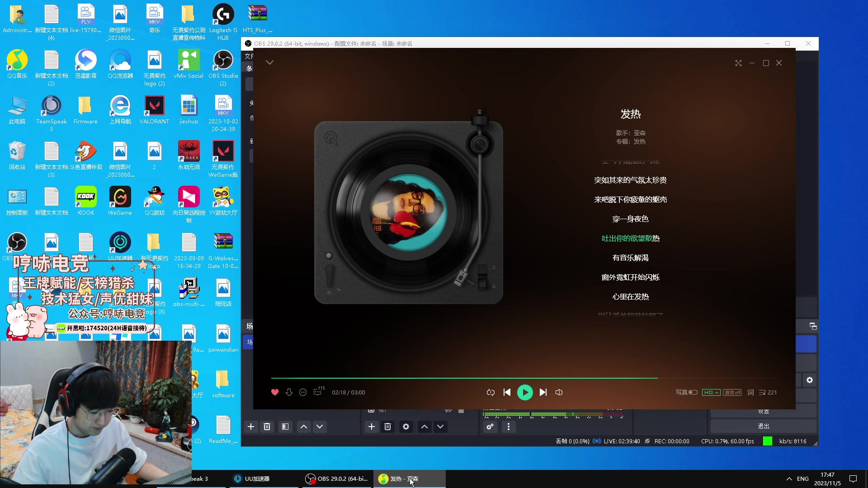The width and height of the screenshot is (868, 488).
Task: Add a source with plus beside properties gear
Action: [372, 427]
